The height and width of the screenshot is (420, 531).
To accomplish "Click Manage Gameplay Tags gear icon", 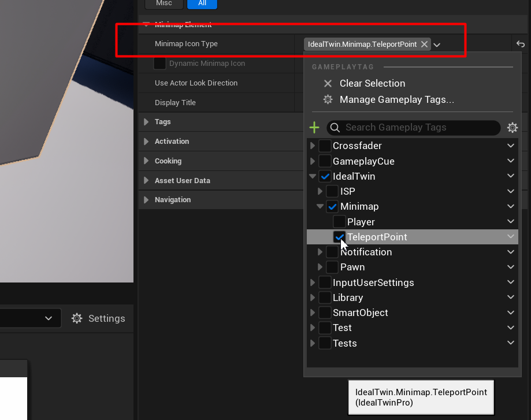I will (x=328, y=100).
